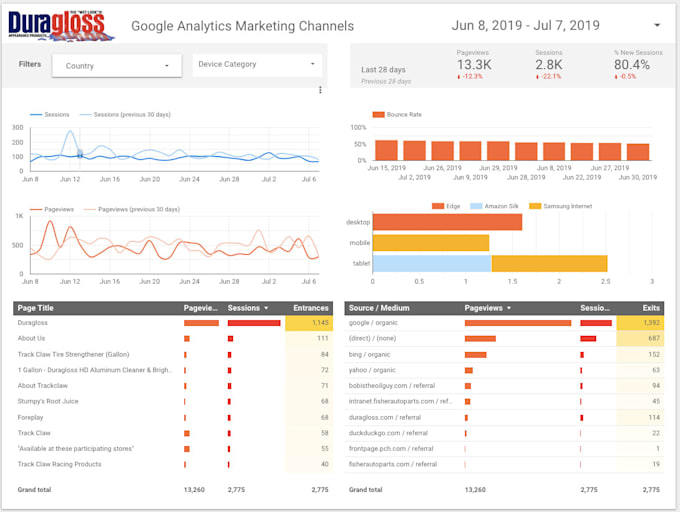Toggle Sessions (previous 30 days) legend entry
The height and width of the screenshot is (512, 680).
[x=125, y=114]
